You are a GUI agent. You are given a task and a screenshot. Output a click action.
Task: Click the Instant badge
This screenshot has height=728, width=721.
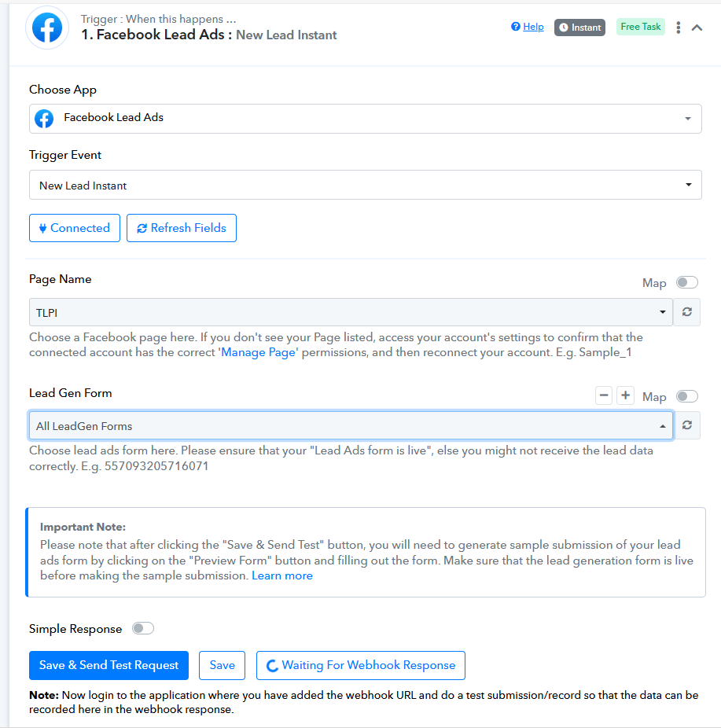coord(579,28)
